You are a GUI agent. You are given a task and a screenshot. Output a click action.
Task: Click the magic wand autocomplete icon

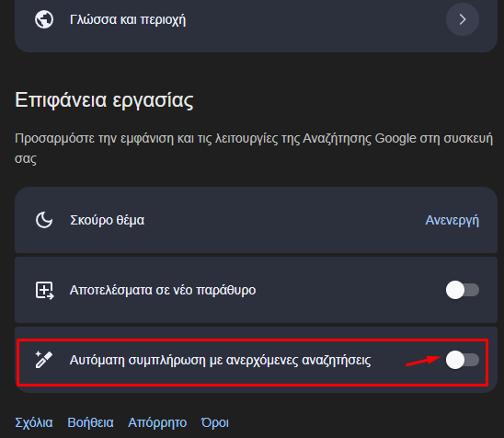[44, 360]
